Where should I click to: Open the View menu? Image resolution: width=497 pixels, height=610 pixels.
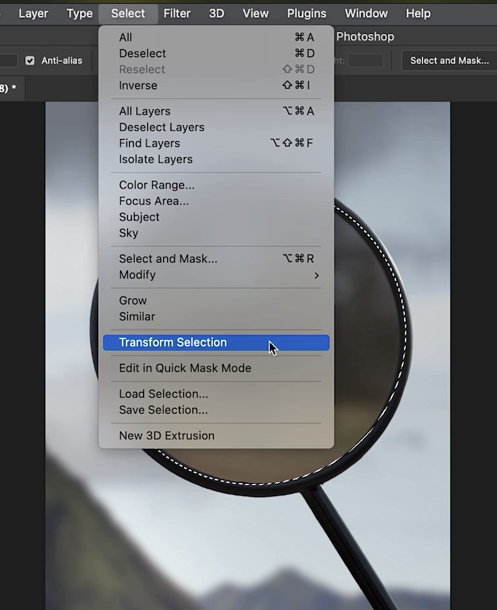coord(256,14)
